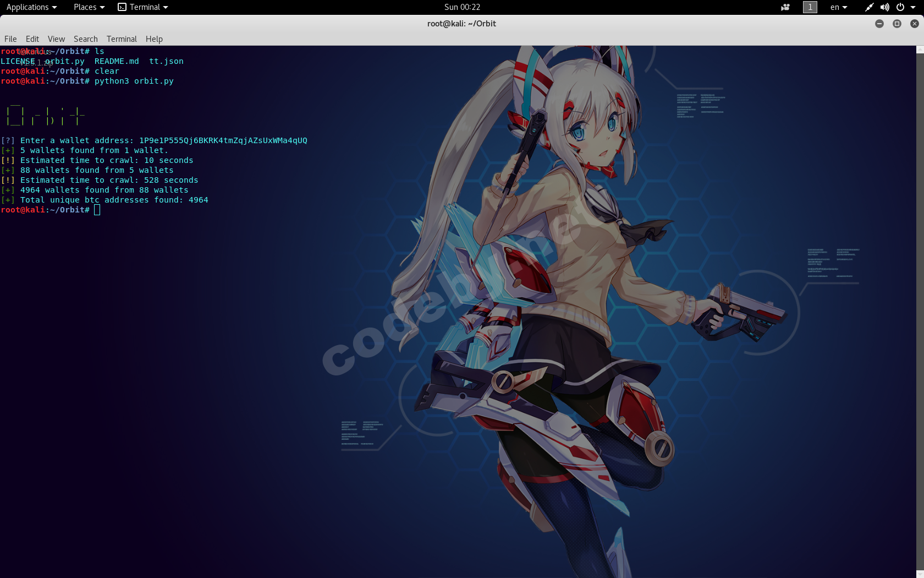Open the Edit menu in the terminal
The width and height of the screenshot is (924, 578).
pos(32,39)
